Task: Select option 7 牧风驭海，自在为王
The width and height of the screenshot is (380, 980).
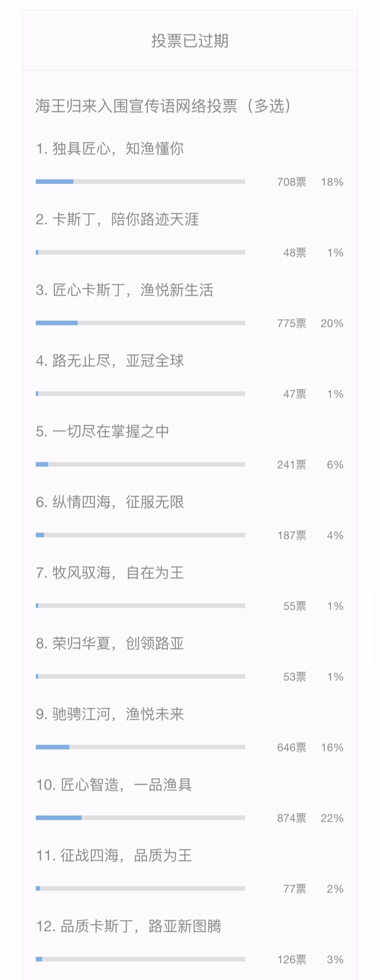Action: coord(110,573)
